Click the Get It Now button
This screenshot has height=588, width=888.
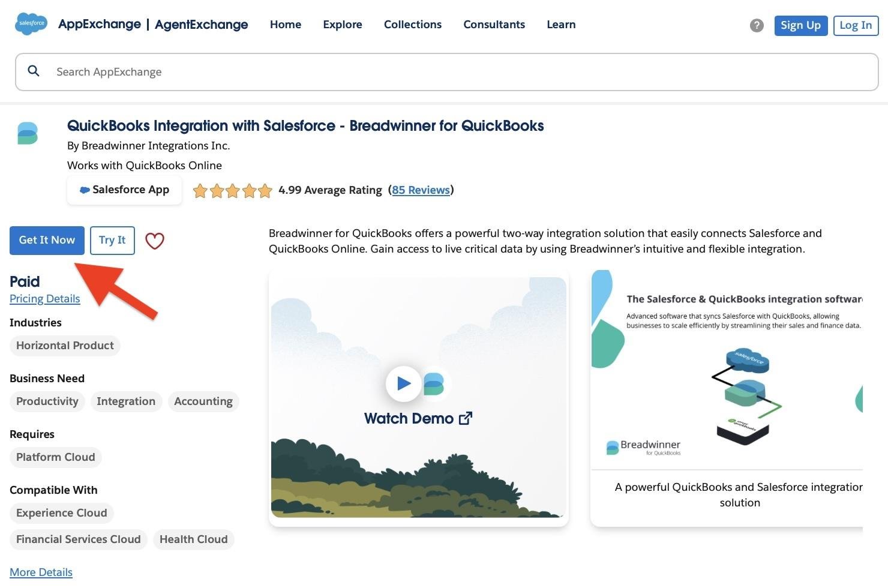tap(47, 240)
